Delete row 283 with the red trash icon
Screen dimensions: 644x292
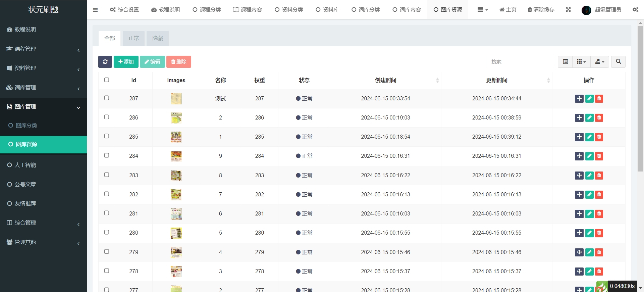click(x=599, y=176)
